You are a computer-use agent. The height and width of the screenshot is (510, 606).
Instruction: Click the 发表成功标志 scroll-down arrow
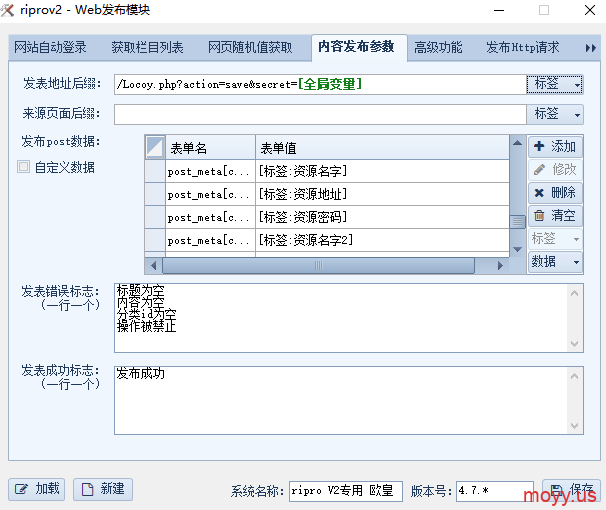point(574,425)
